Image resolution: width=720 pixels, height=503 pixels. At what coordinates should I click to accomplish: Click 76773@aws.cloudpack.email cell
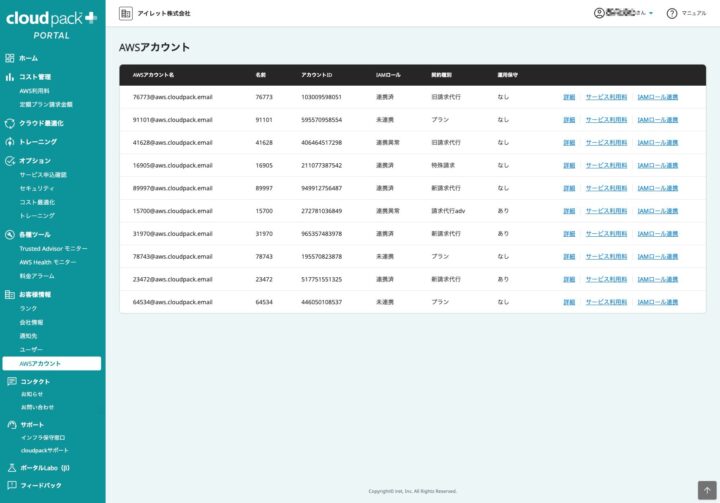point(173,97)
